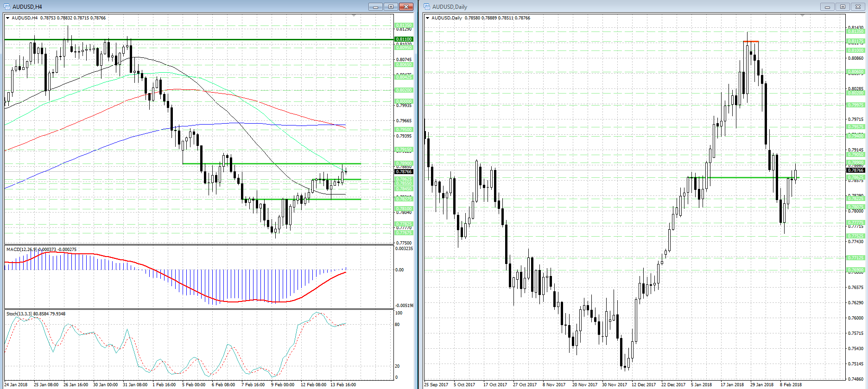The height and width of the screenshot is (389, 868).
Task: Click the AUDUSD,Daily title bar caption
Action: coord(450,7)
